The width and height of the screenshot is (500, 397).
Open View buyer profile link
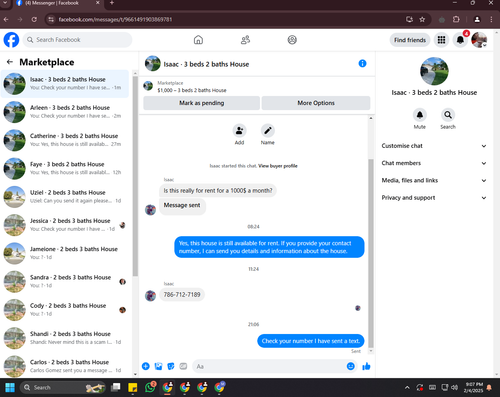coord(278,166)
